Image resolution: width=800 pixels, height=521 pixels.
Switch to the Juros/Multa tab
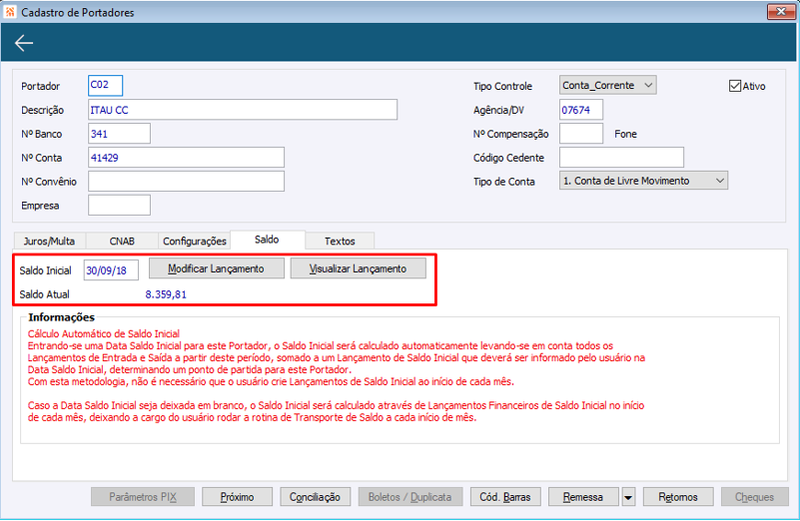click(x=49, y=241)
